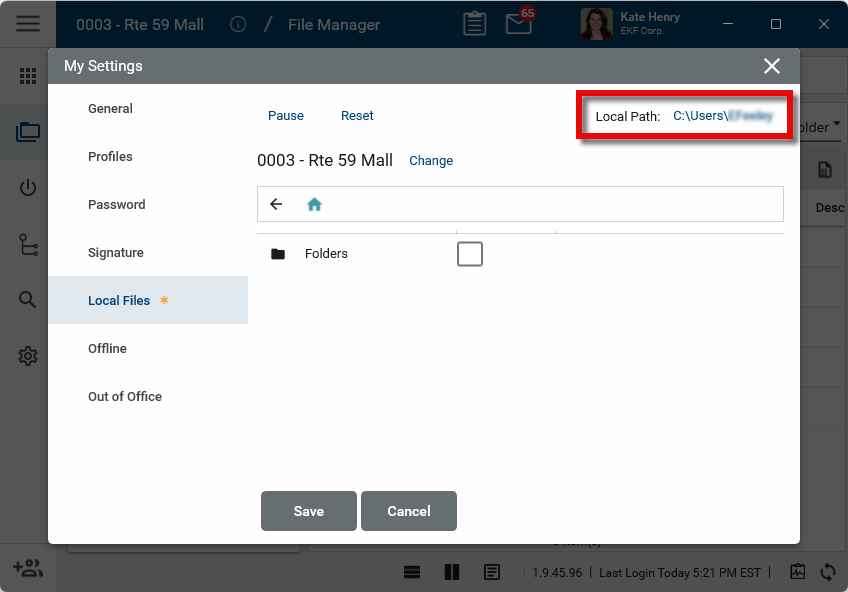Open the General settings tab

pyautogui.click(x=110, y=109)
